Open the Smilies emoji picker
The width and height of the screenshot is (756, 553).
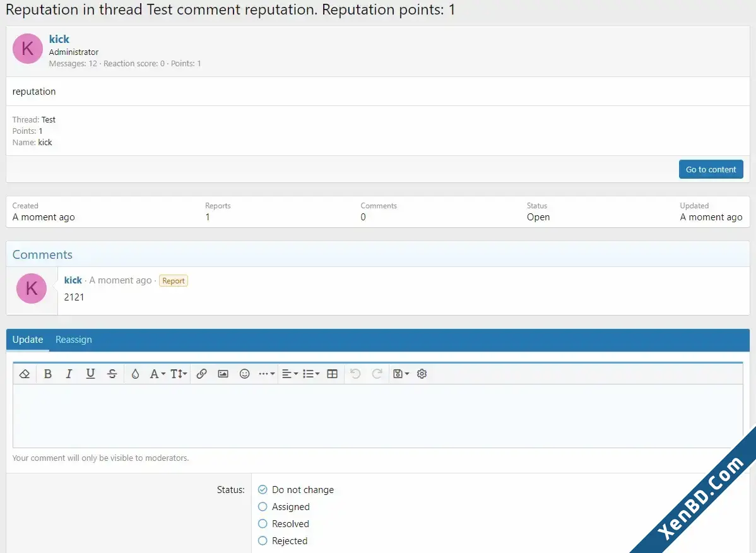pos(244,374)
